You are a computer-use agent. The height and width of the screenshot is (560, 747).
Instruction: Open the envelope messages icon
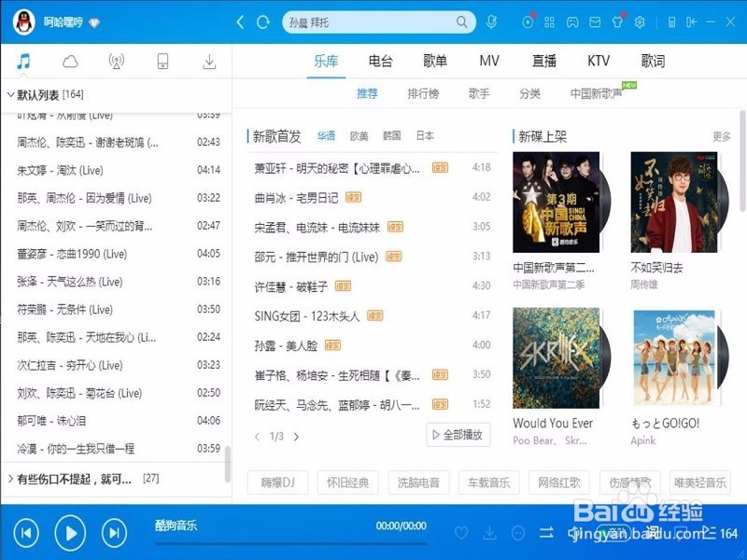595,21
